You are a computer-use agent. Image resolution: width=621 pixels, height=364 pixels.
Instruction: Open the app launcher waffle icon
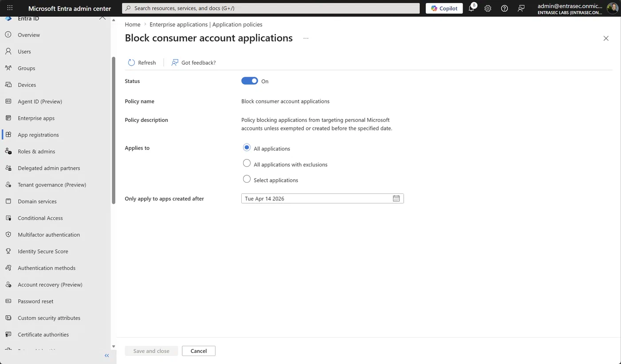tap(10, 8)
